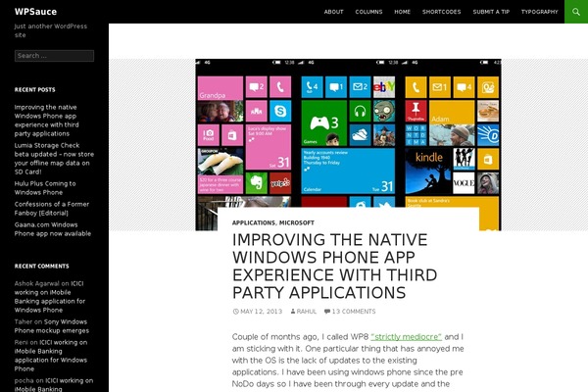Open Ashok Agarwal's comment on ICICI post
This screenshot has height=392, width=588.
[50, 297]
